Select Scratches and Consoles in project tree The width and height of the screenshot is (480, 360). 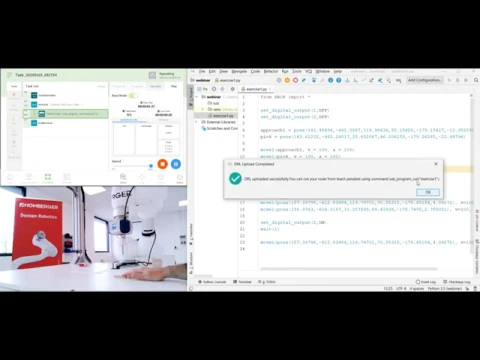(x=219, y=128)
